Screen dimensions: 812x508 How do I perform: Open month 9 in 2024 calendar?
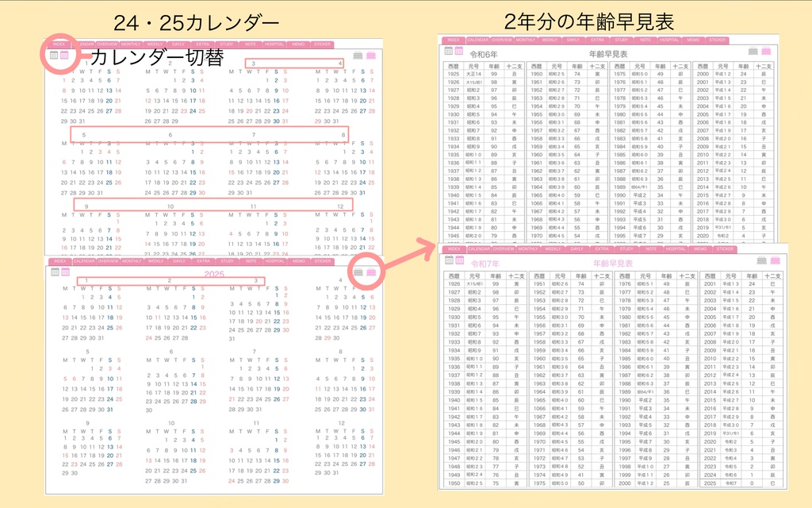click(x=86, y=206)
